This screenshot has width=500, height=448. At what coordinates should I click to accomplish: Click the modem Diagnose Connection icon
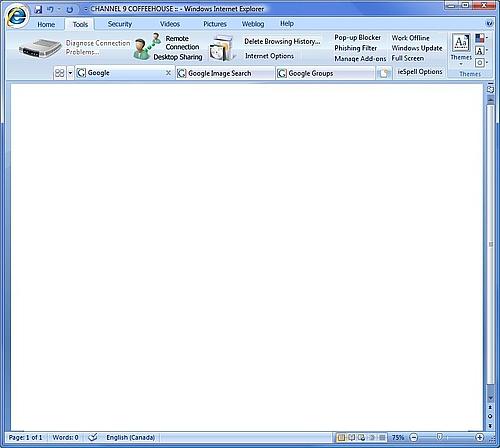[x=40, y=49]
